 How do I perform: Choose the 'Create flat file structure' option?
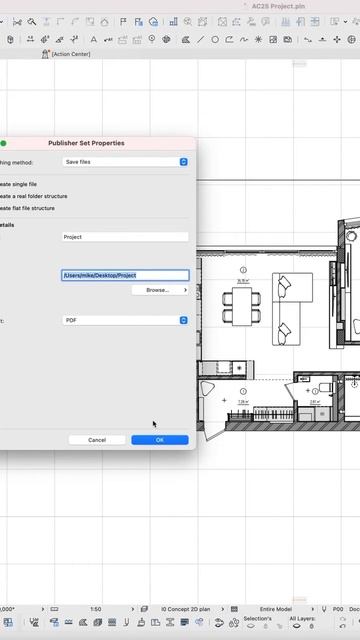click(x=27, y=208)
